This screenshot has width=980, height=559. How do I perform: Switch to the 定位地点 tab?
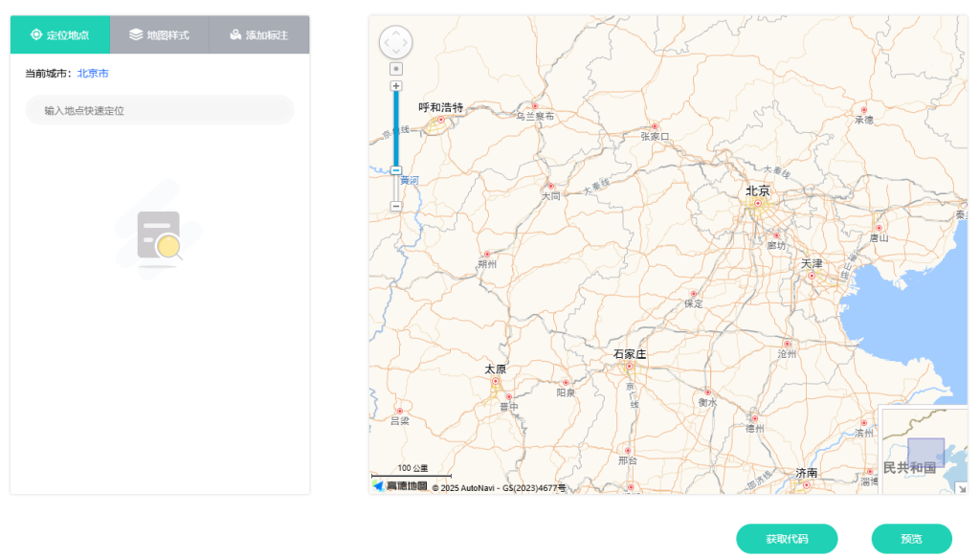[x=60, y=34]
